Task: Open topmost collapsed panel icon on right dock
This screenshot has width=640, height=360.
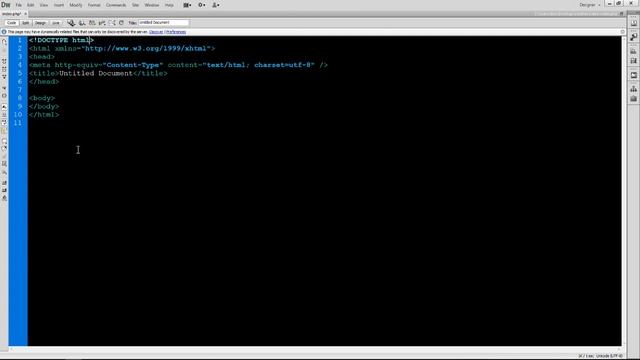Action: pos(633,24)
